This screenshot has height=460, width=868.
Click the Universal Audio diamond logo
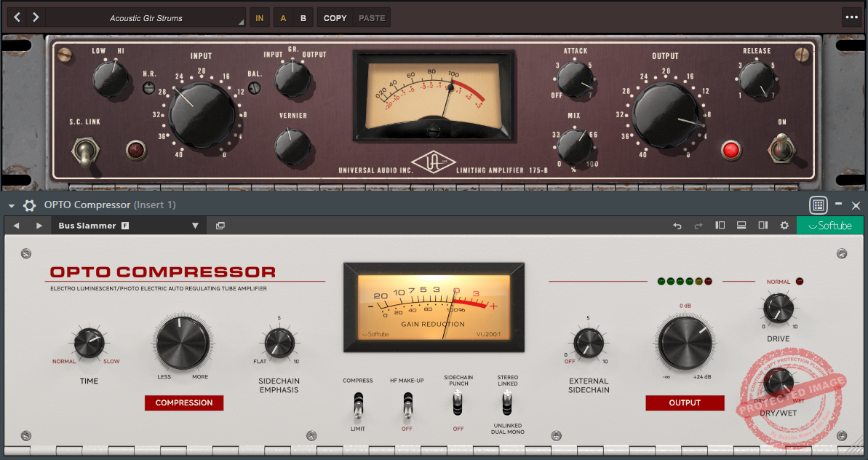click(x=434, y=162)
